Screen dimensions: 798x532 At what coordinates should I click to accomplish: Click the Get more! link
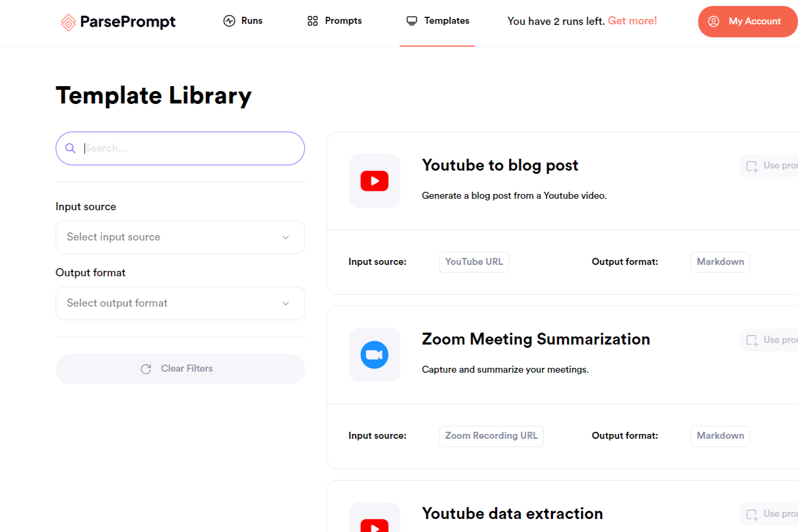tap(632, 21)
